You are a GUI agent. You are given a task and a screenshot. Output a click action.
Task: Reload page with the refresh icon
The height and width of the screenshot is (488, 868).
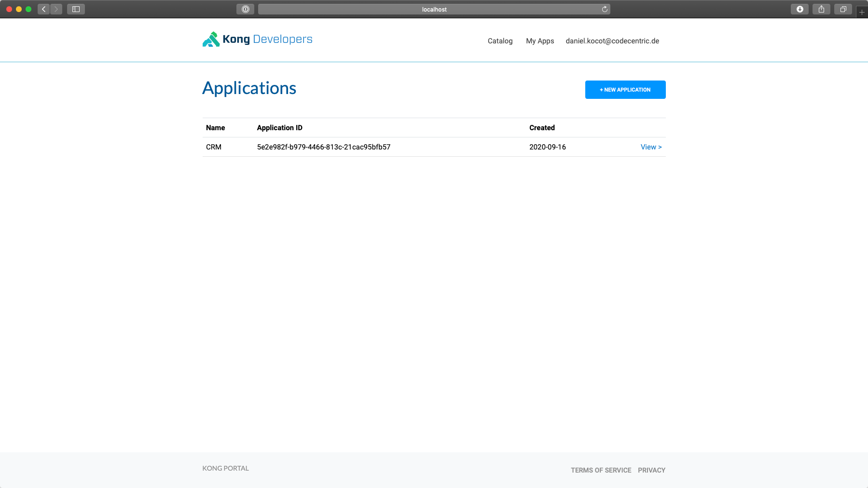tap(605, 9)
